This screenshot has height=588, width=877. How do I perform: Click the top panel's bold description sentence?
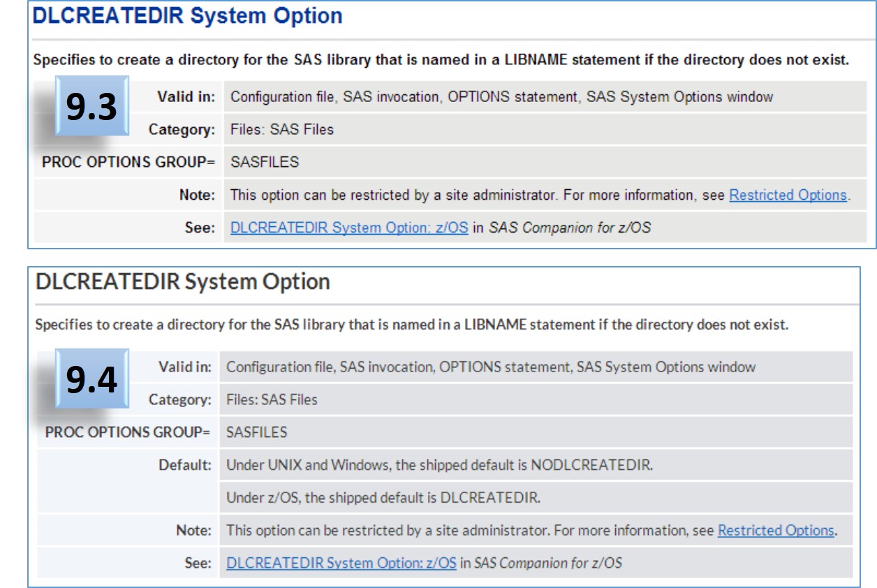[441, 60]
